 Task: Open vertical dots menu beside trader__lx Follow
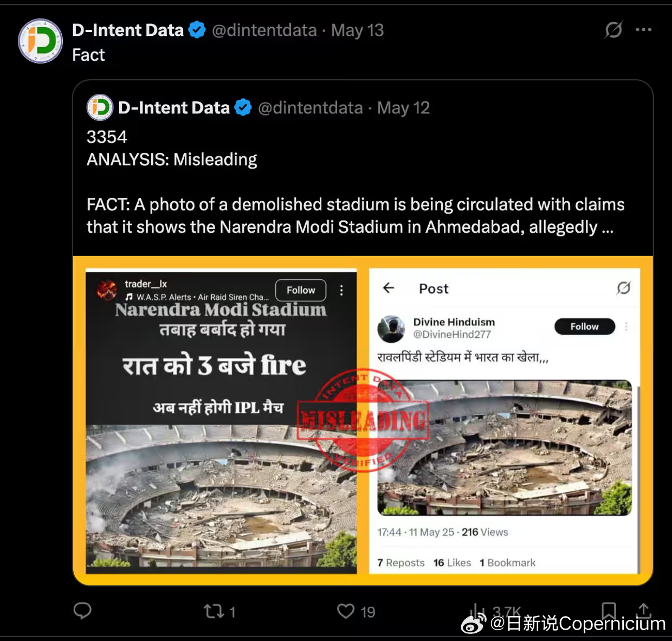341,290
